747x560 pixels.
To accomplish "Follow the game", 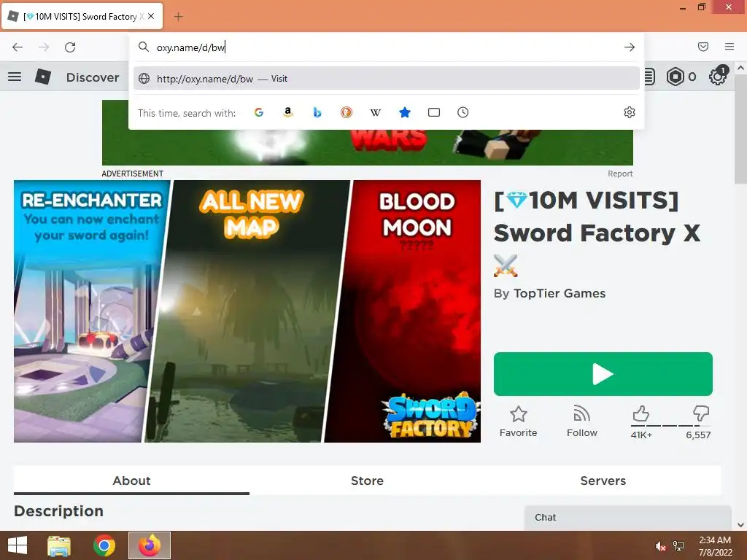I will coord(581,421).
